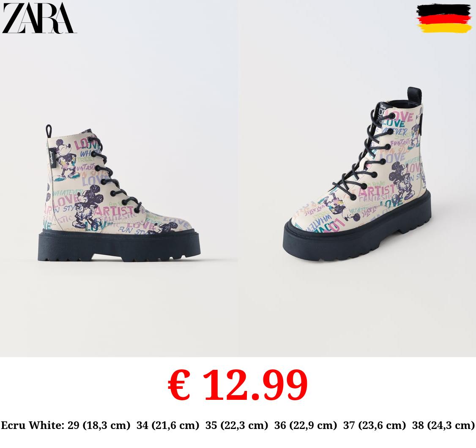Open the right angled boot photo
476x448 pixels.
(357, 175)
